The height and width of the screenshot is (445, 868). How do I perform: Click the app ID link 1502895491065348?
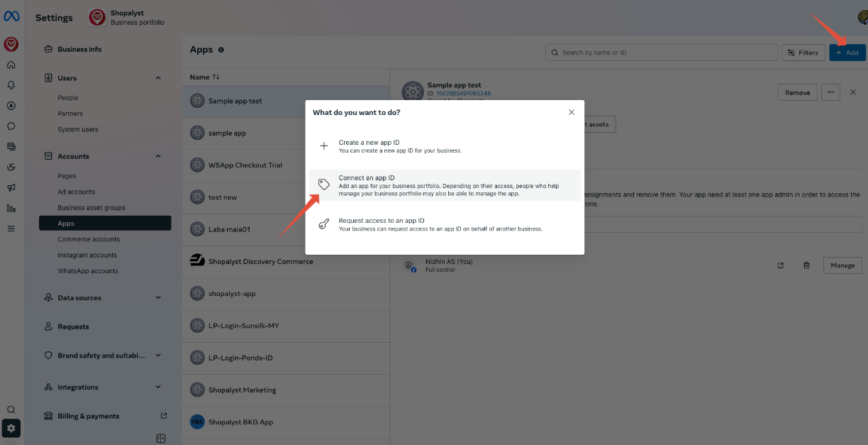[463, 94]
